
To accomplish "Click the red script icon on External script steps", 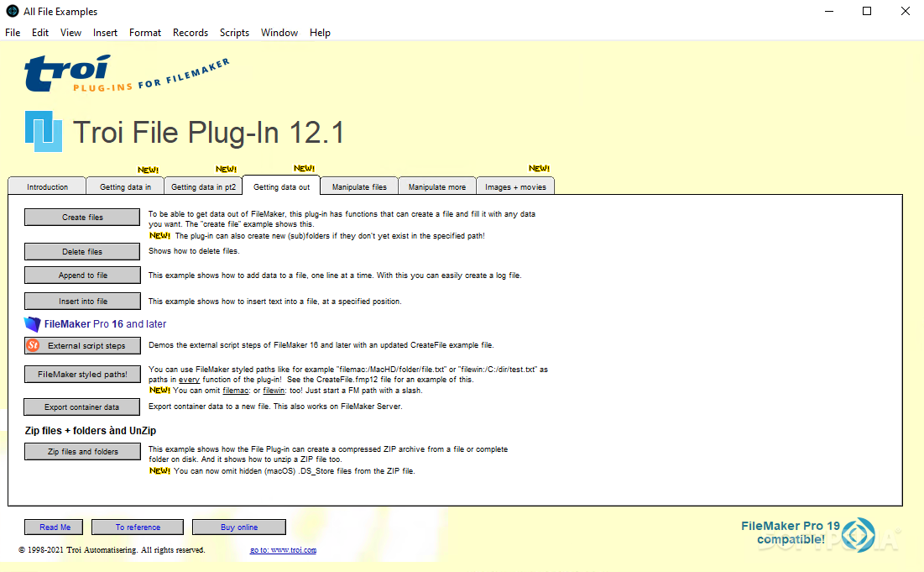I will tap(34, 345).
